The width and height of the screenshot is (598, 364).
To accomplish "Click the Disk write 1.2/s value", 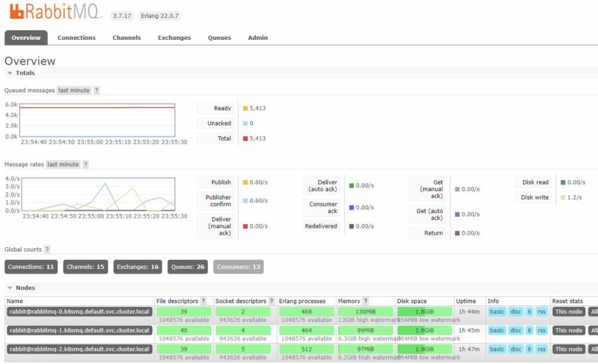I will pos(575,197).
